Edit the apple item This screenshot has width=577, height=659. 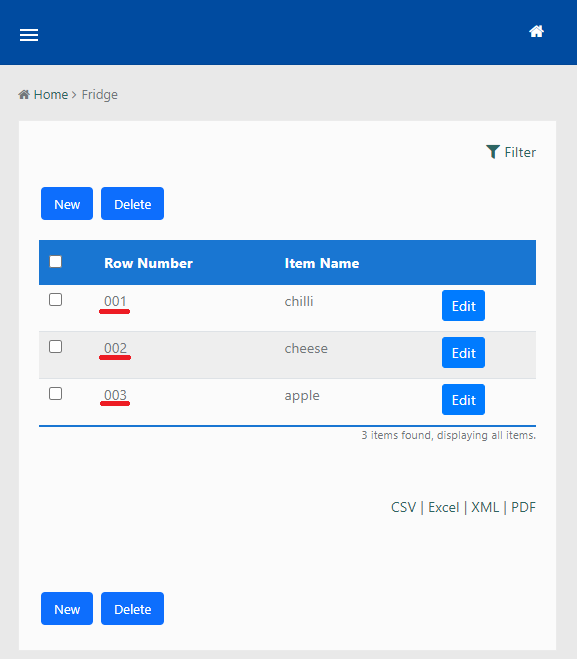tap(463, 400)
